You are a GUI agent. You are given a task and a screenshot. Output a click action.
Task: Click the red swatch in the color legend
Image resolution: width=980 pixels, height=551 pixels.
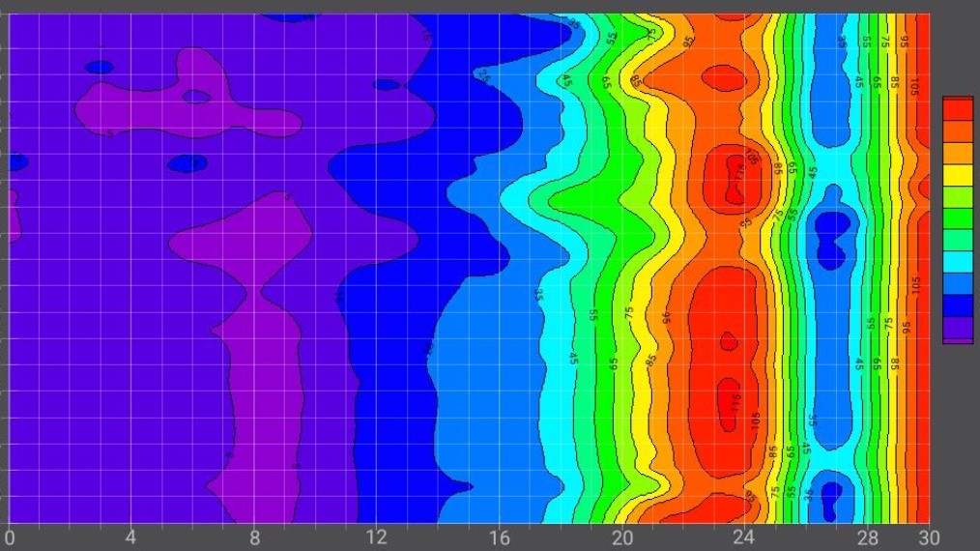958,109
